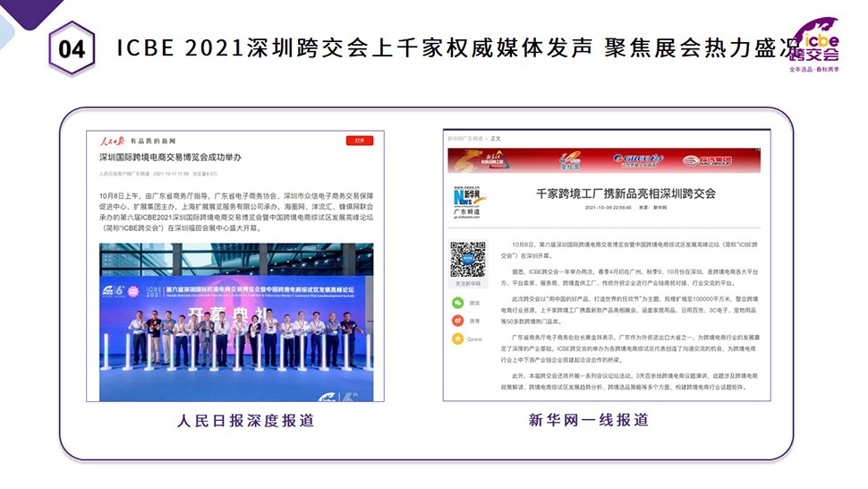Click the QR code image

[468, 259]
